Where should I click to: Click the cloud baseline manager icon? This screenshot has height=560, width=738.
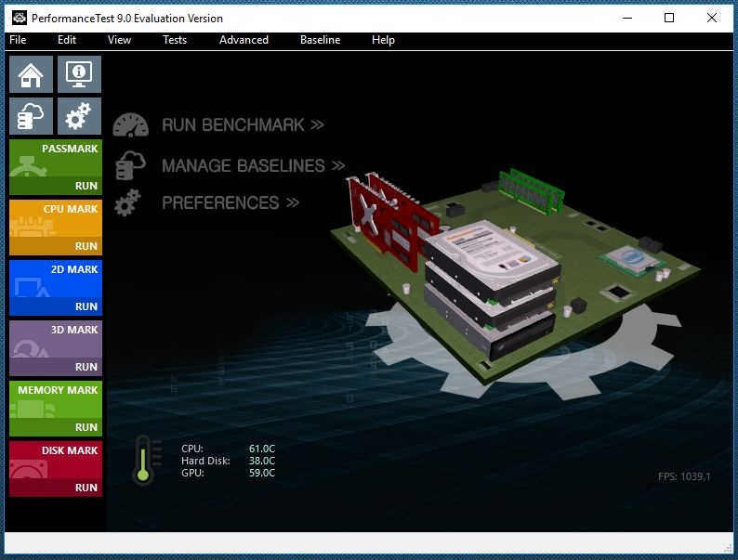(x=32, y=116)
